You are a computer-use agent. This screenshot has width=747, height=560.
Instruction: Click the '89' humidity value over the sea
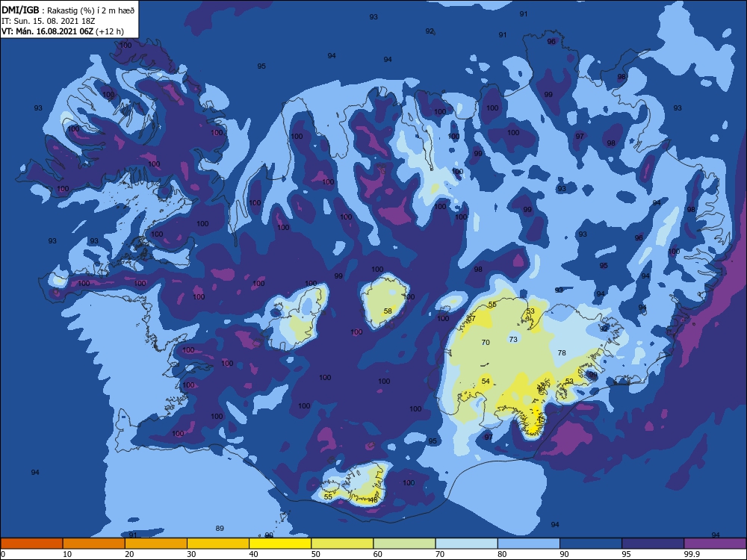pyautogui.click(x=220, y=528)
